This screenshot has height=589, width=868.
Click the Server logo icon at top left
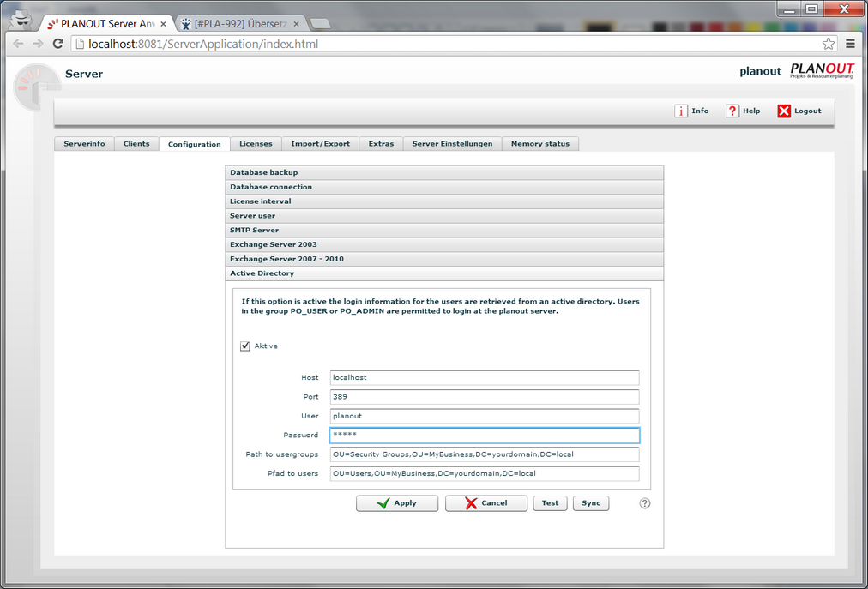point(37,87)
